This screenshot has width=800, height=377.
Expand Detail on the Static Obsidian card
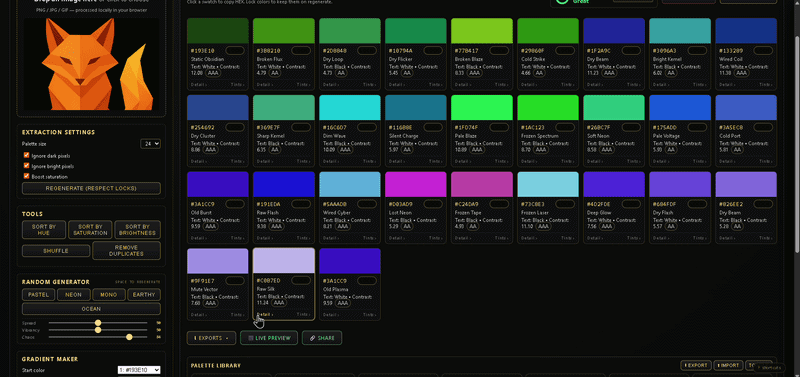pyautogui.click(x=199, y=85)
